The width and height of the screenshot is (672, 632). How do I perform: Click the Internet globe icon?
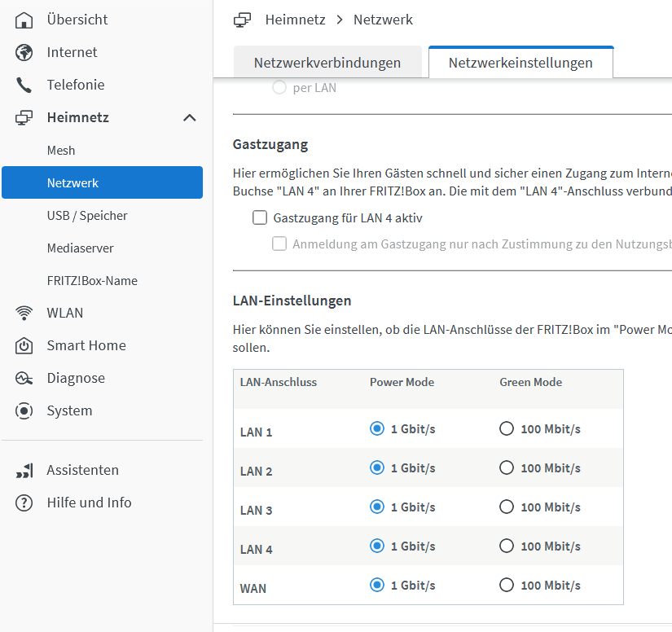pyautogui.click(x=24, y=52)
